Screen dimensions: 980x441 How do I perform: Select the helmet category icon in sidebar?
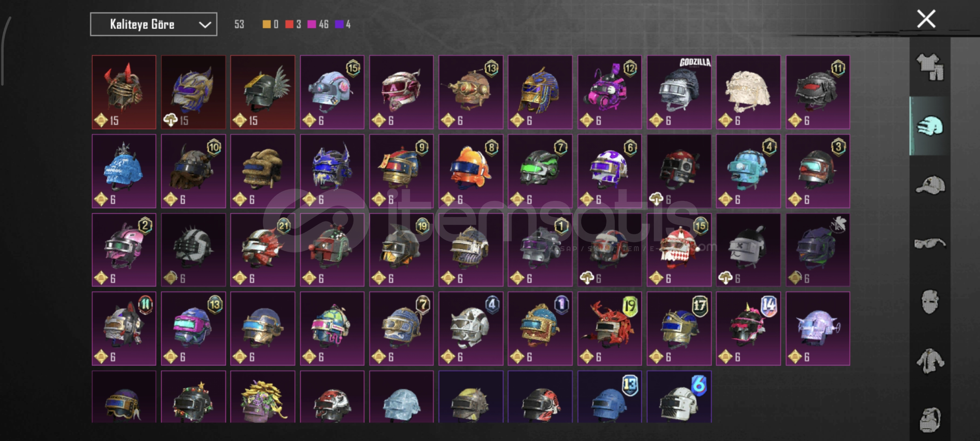point(930,126)
